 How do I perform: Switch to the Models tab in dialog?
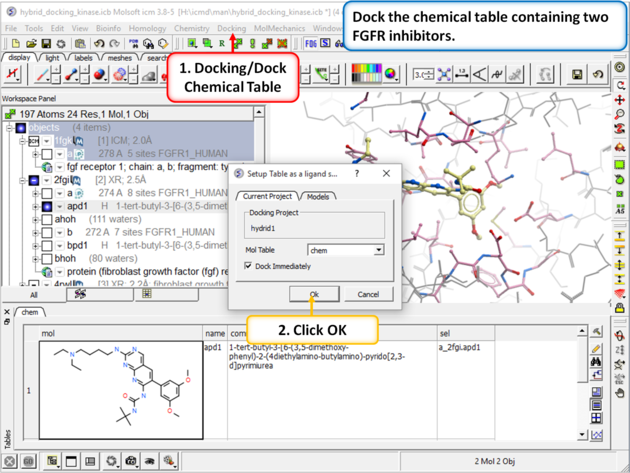(318, 196)
